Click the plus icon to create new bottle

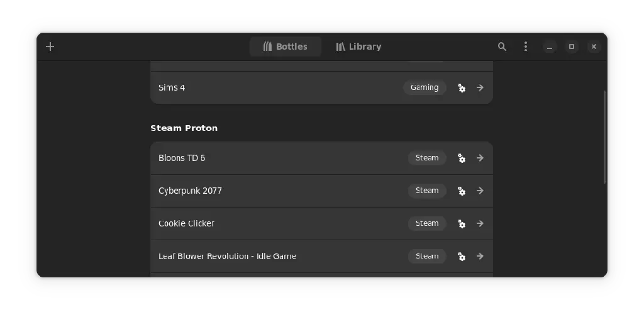click(x=50, y=47)
